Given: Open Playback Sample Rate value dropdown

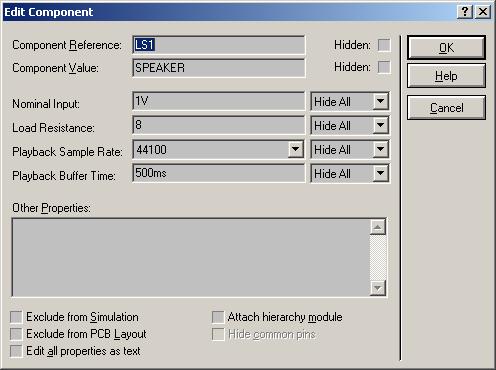Looking at the screenshot, I should 295,149.
